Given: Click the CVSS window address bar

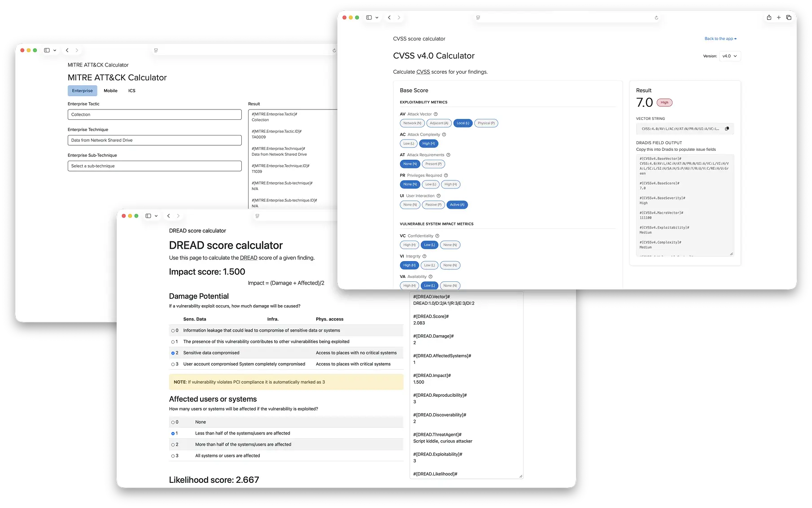Looking at the screenshot, I should coord(567,18).
